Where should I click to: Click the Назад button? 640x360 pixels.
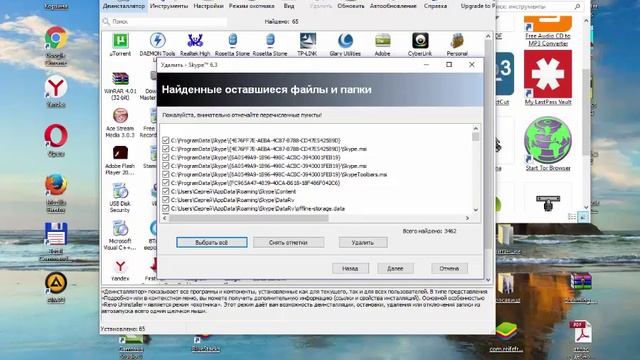coord(350,268)
